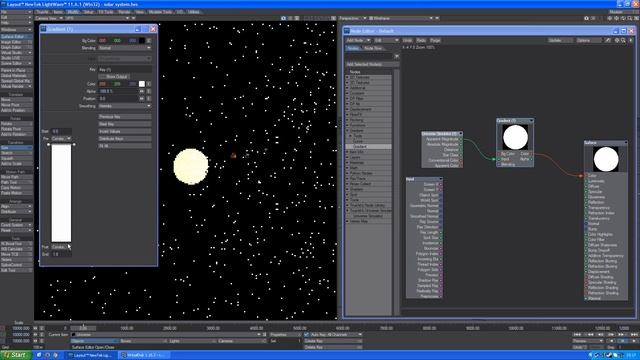Open the Image Editor
The image size is (640, 360).
coord(16,42)
